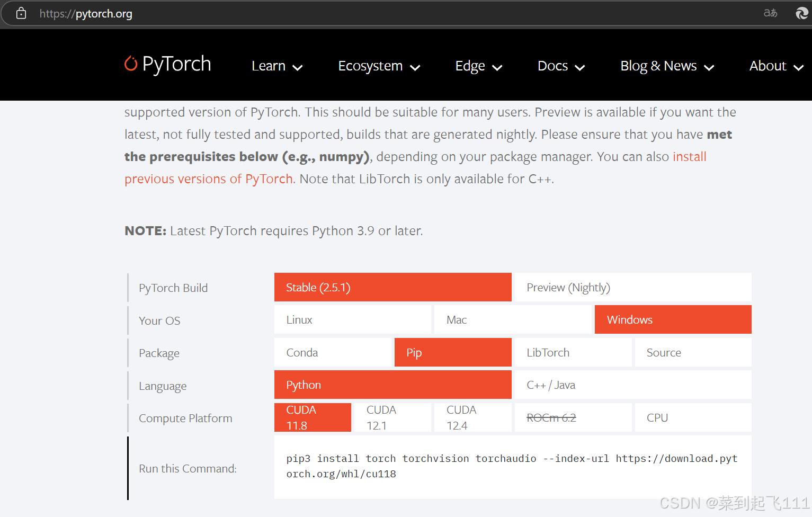The height and width of the screenshot is (517, 812).
Task: Select CUDA 12.1 compute platform
Action: pos(392,417)
